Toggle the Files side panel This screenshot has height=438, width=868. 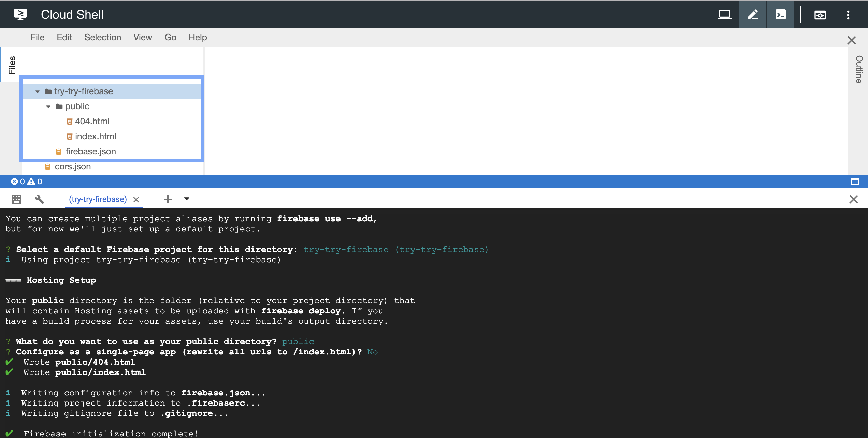pos(12,65)
